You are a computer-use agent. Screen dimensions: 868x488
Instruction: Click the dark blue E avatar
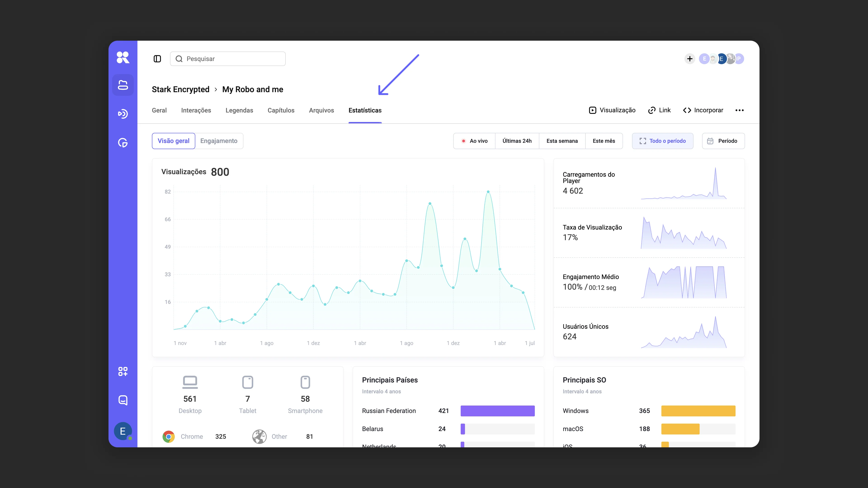click(722, 59)
